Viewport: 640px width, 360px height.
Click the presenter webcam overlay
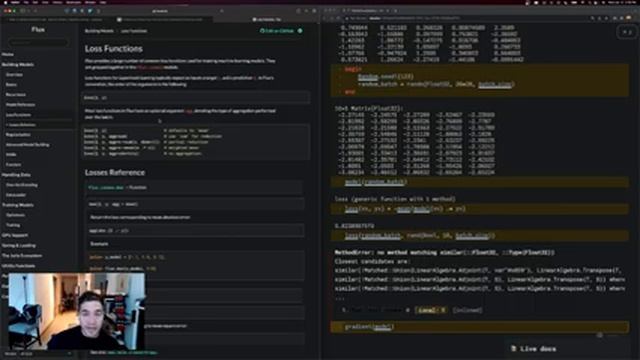click(76, 311)
